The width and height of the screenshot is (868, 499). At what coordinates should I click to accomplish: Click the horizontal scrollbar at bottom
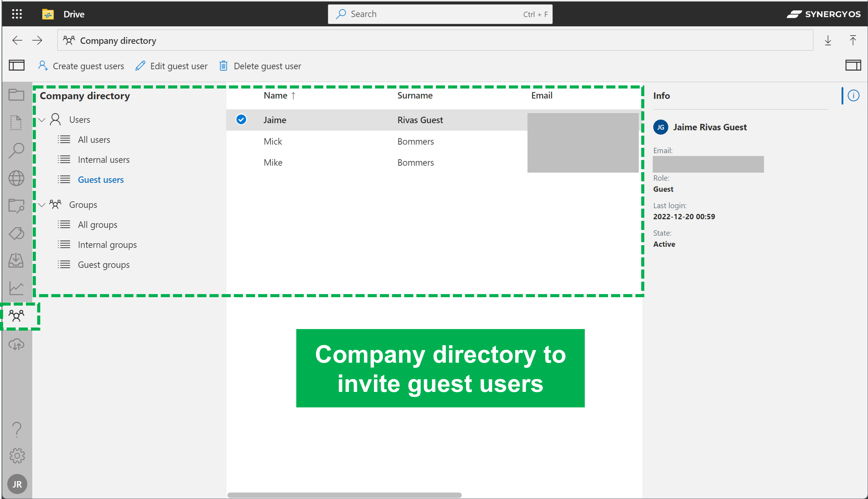(x=344, y=495)
